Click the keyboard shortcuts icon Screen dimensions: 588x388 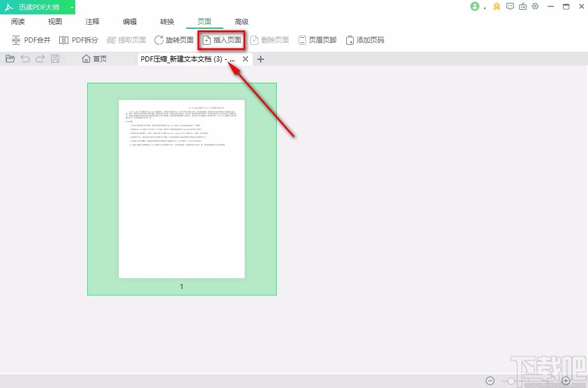[x=523, y=6]
